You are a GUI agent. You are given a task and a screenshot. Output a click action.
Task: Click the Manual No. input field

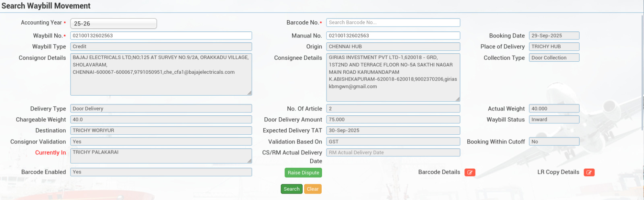tap(393, 36)
